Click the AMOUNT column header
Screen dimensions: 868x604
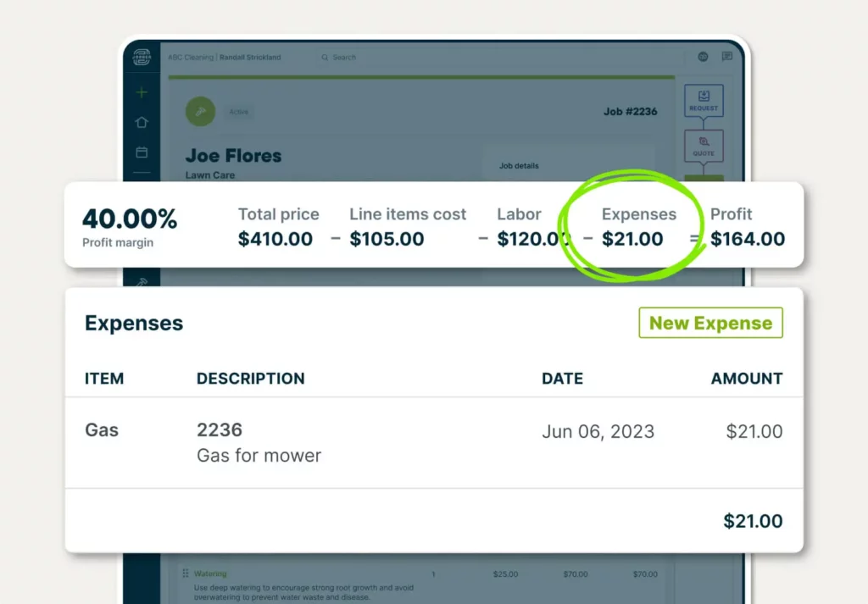pos(746,379)
